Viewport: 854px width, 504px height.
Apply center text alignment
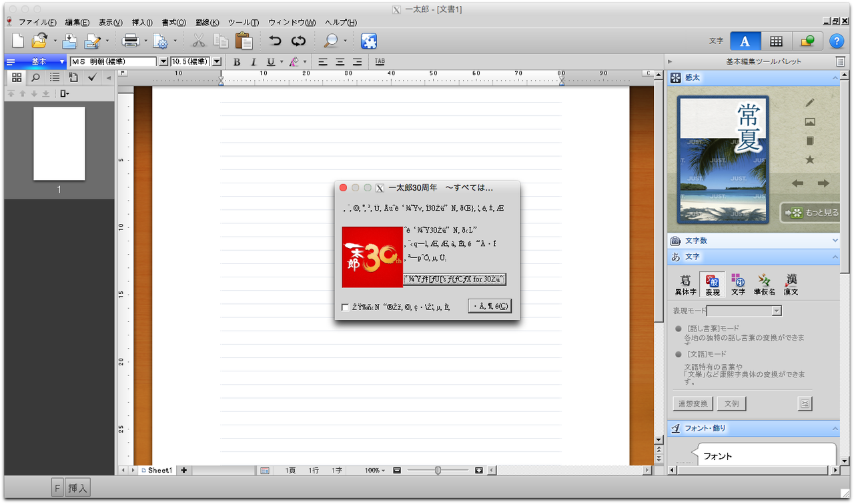click(340, 61)
